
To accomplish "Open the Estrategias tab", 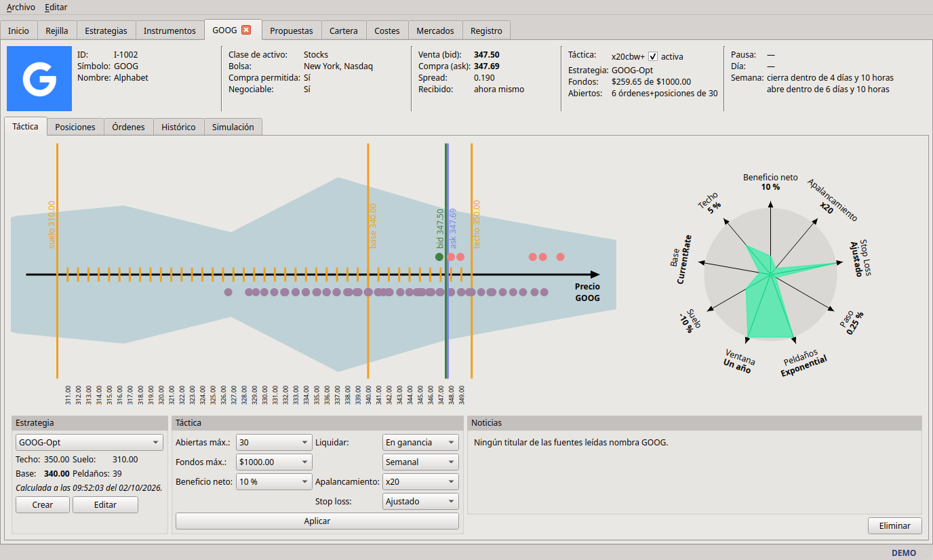I will tap(106, 31).
